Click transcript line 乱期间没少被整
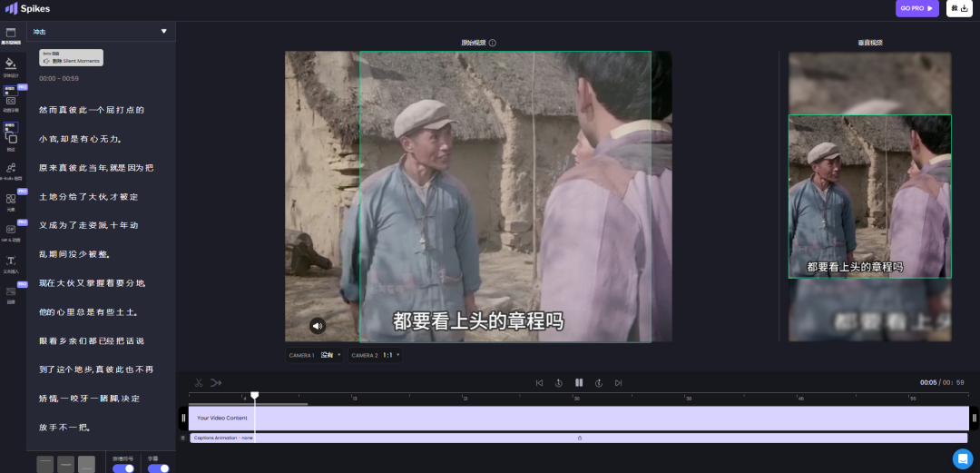 coord(75,254)
